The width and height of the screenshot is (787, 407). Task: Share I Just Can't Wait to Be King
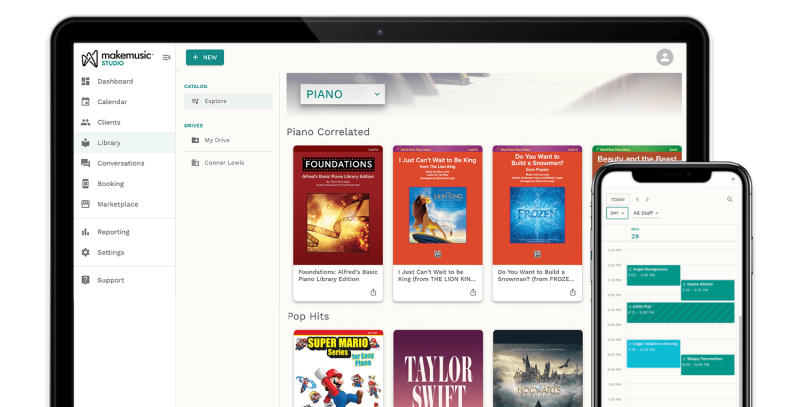pyautogui.click(x=473, y=293)
